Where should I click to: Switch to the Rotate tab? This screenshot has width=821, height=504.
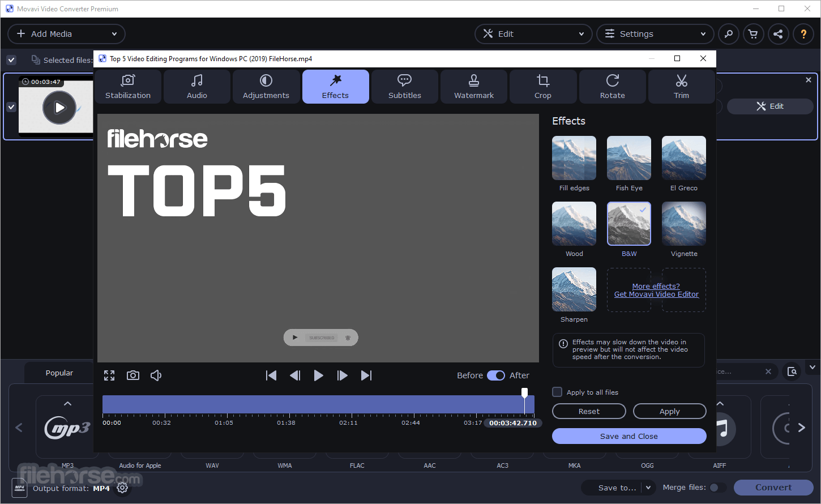coord(613,87)
